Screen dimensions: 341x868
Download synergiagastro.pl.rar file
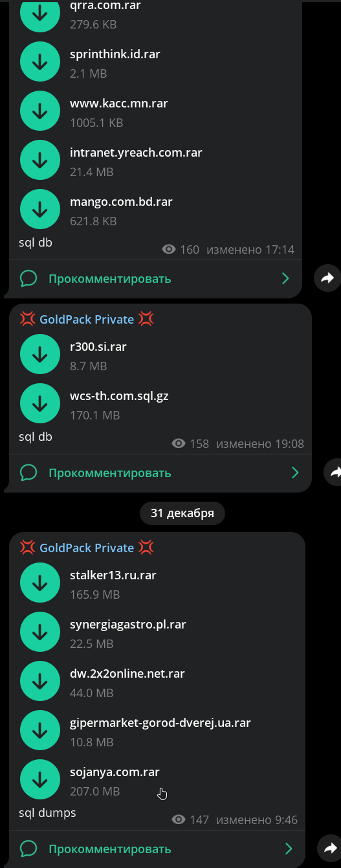40,632
